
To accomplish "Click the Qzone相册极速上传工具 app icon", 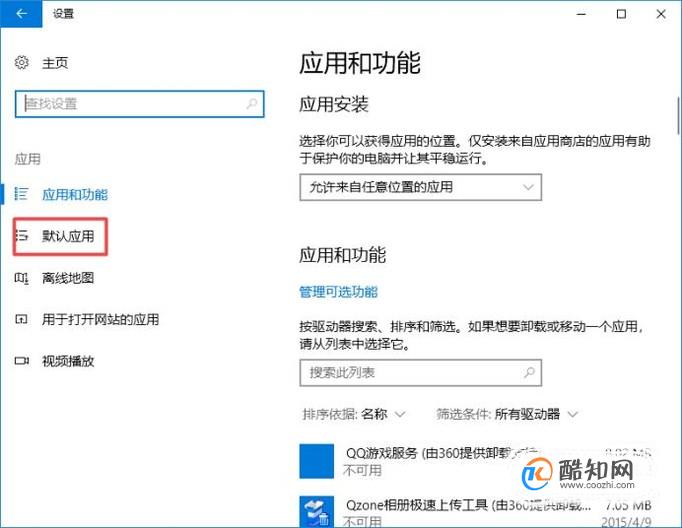I will 317,511.
